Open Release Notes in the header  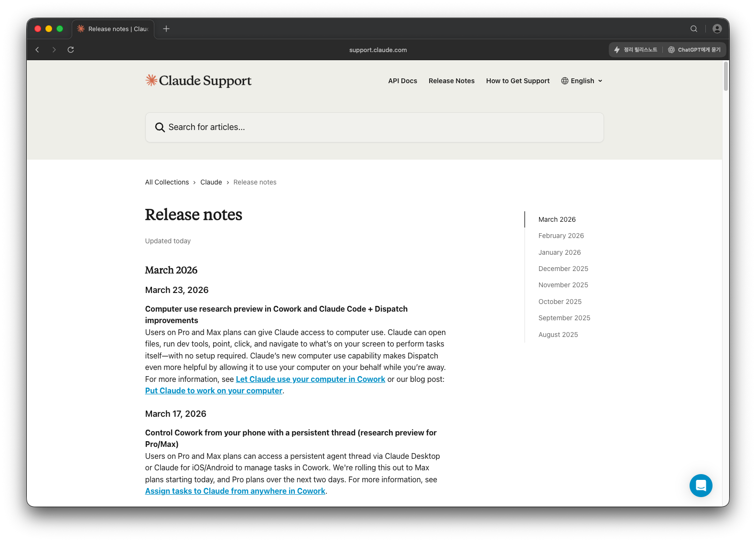click(x=452, y=81)
